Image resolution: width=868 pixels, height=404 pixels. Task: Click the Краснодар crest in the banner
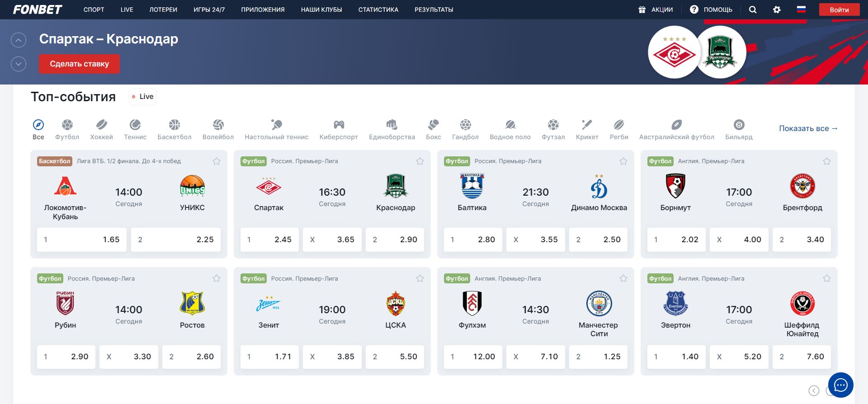720,52
